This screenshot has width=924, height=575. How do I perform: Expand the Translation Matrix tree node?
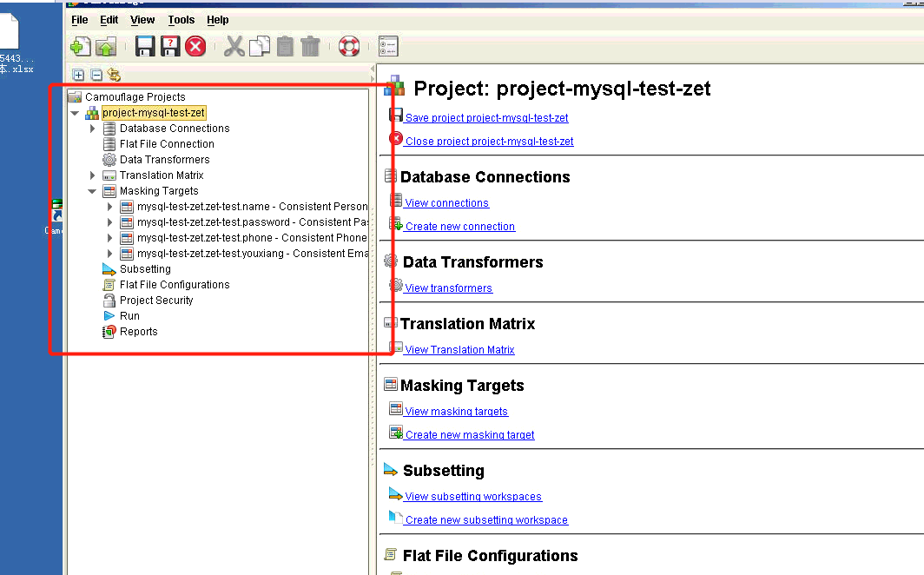[93, 175]
